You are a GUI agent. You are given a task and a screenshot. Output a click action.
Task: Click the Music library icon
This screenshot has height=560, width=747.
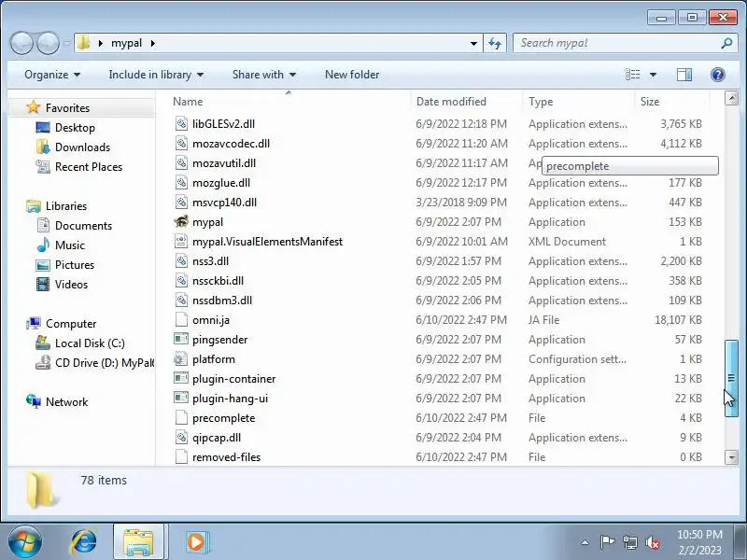point(43,245)
